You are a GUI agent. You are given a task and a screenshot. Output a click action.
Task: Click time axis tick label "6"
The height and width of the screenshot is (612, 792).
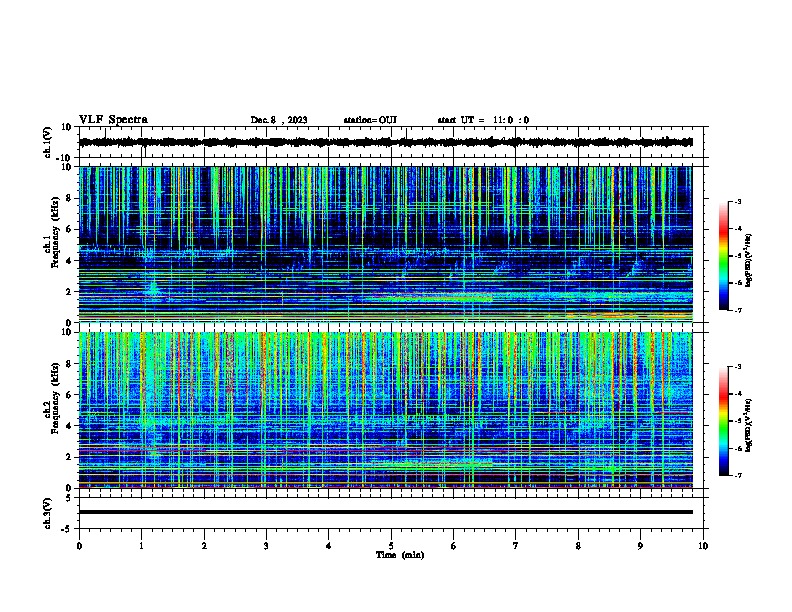[x=454, y=546]
